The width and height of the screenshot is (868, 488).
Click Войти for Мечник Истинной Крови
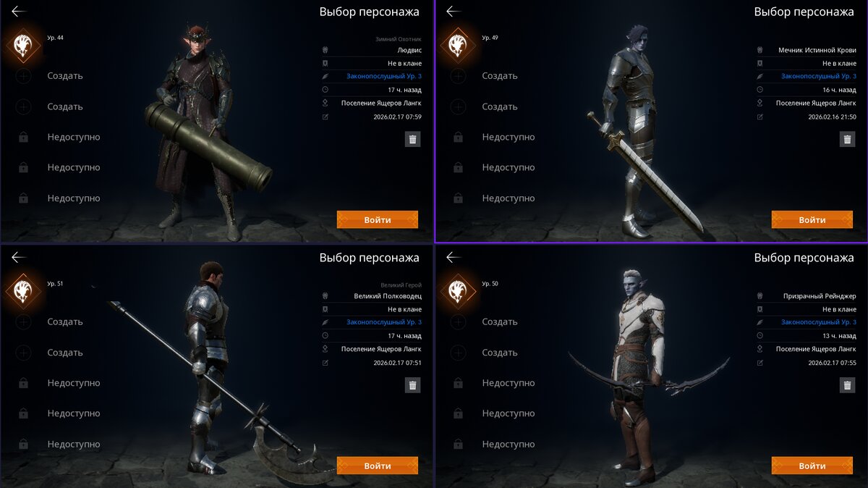point(812,219)
